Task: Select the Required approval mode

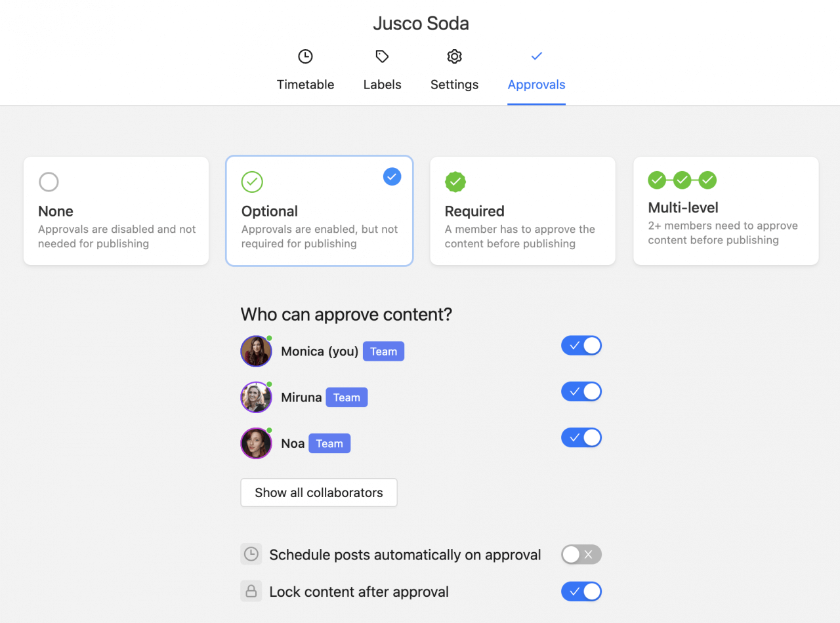Action: click(522, 211)
